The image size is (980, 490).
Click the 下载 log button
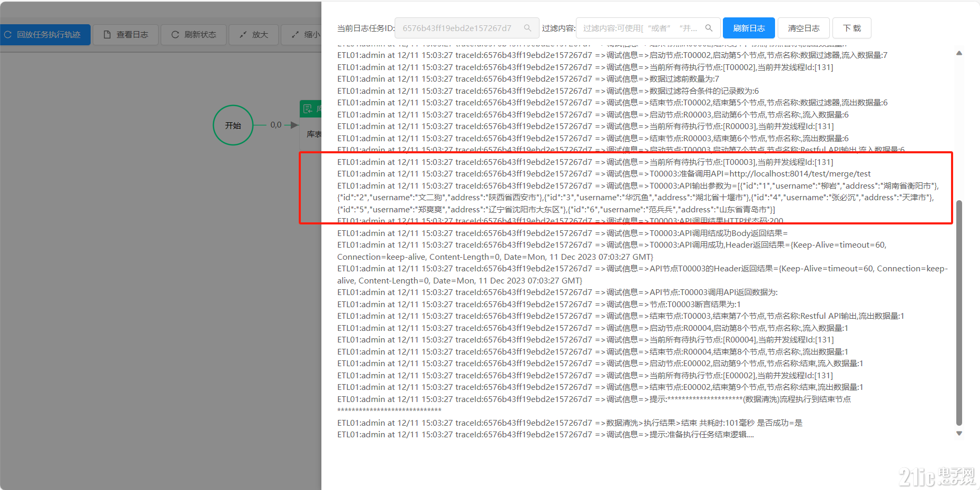pyautogui.click(x=851, y=28)
